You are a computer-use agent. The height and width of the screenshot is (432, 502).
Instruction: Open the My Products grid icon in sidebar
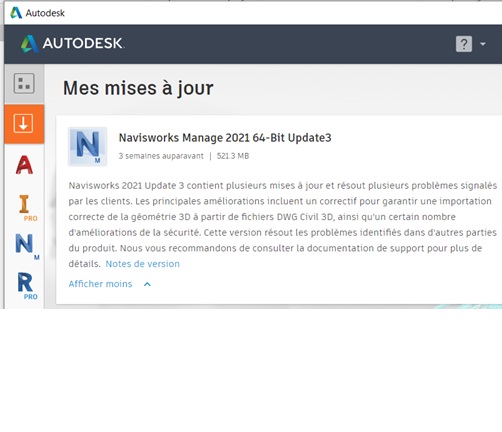(24, 83)
